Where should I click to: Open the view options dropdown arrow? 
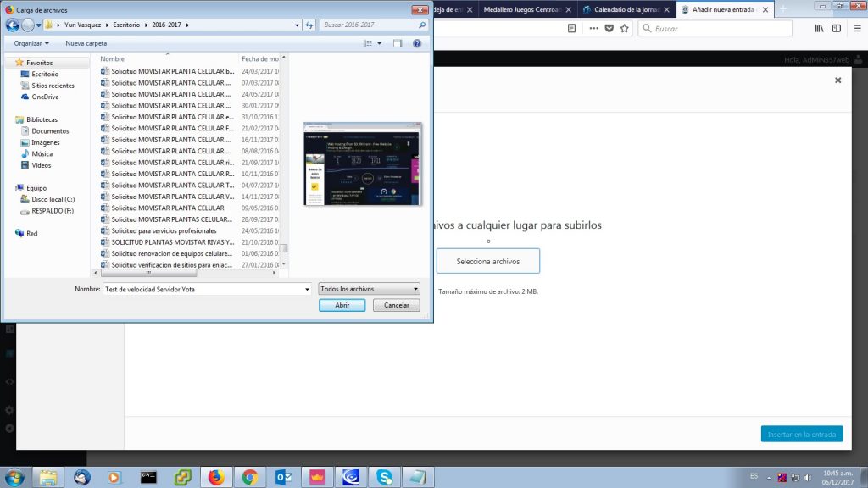tap(379, 43)
